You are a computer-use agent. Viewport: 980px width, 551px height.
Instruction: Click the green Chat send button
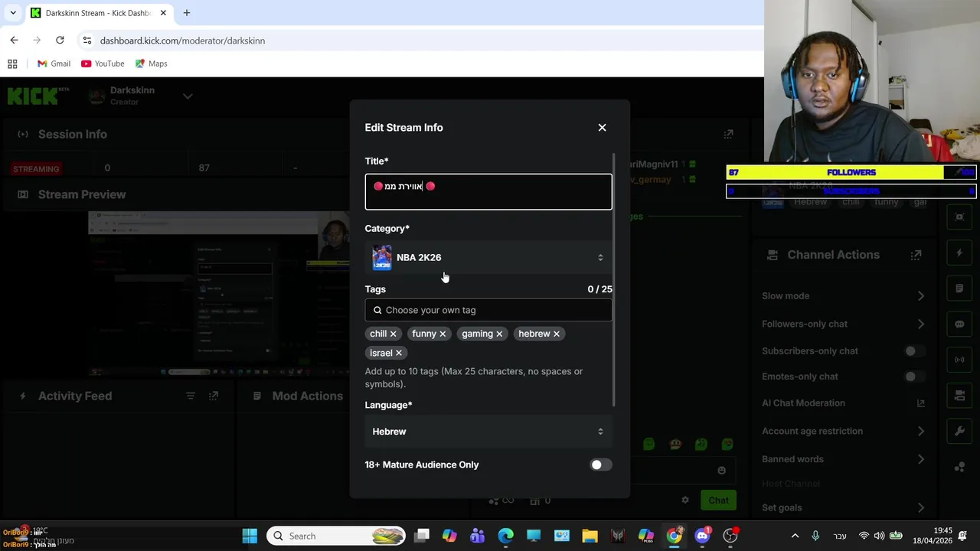pyautogui.click(x=718, y=500)
